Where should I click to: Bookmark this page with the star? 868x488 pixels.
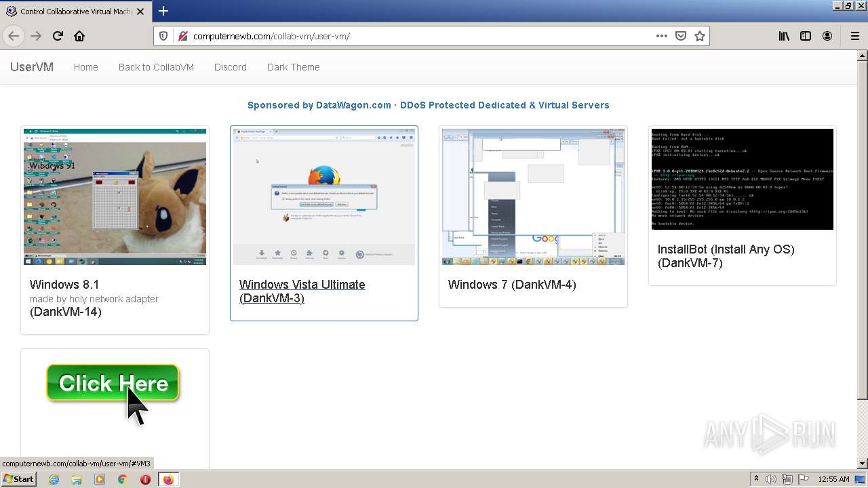(x=700, y=36)
